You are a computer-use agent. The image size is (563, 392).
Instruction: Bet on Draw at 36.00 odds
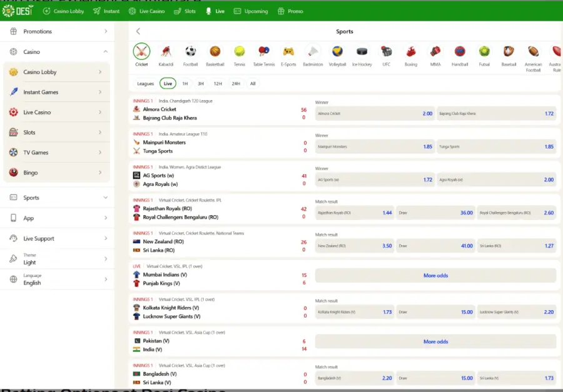(436, 213)
